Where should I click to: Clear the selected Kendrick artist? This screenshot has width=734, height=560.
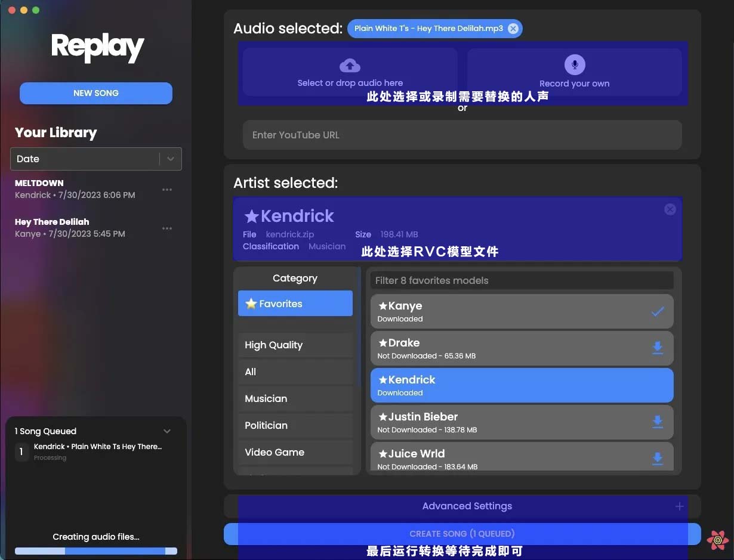(670, 209)
